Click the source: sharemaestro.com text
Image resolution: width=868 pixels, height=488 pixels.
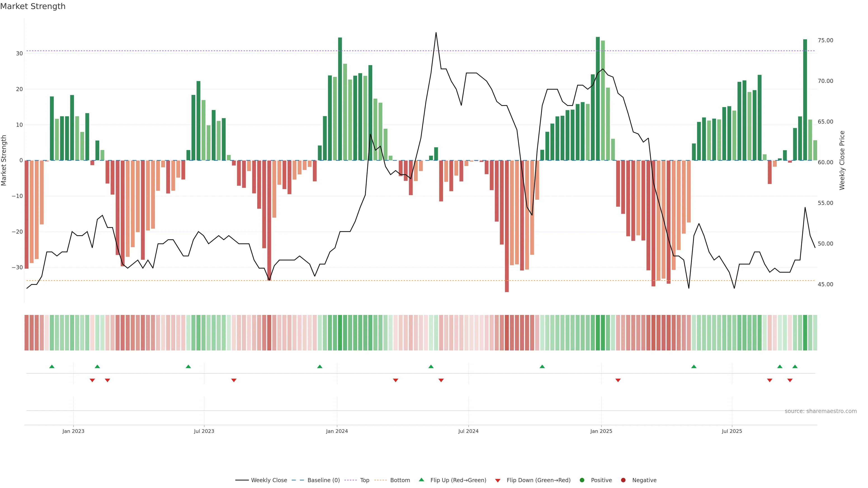821,411
